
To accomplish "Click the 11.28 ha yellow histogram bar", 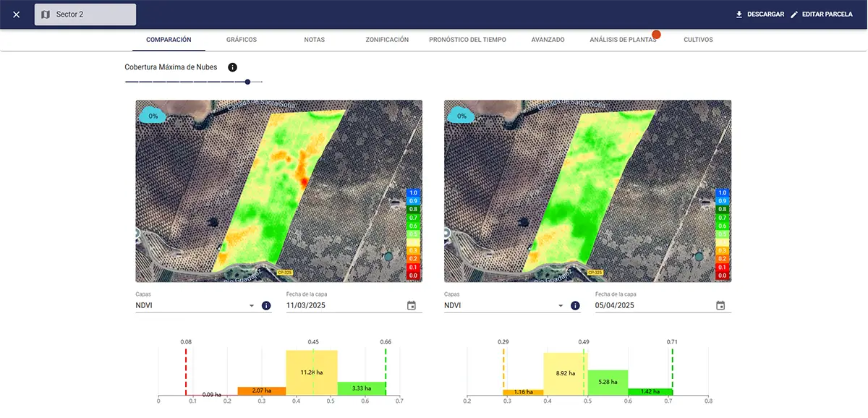I will (x=312, y=372).
